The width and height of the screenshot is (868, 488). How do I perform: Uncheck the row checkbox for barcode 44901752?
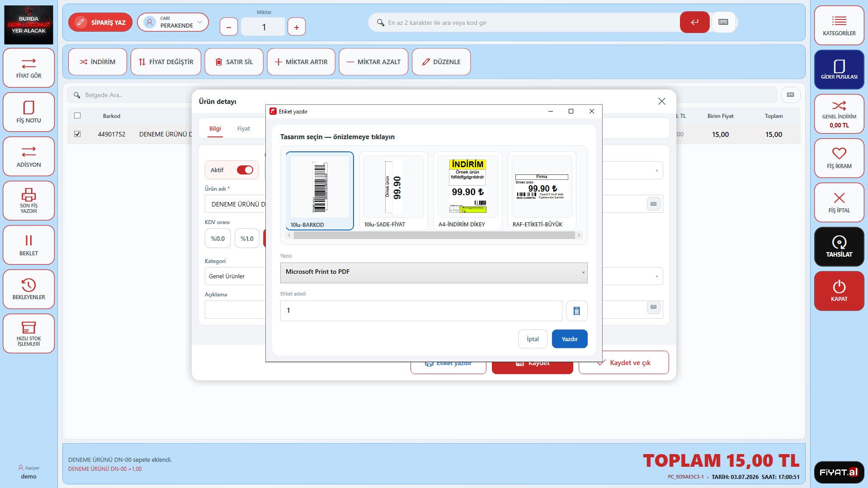pyautogui.click(x=77, y=134)
